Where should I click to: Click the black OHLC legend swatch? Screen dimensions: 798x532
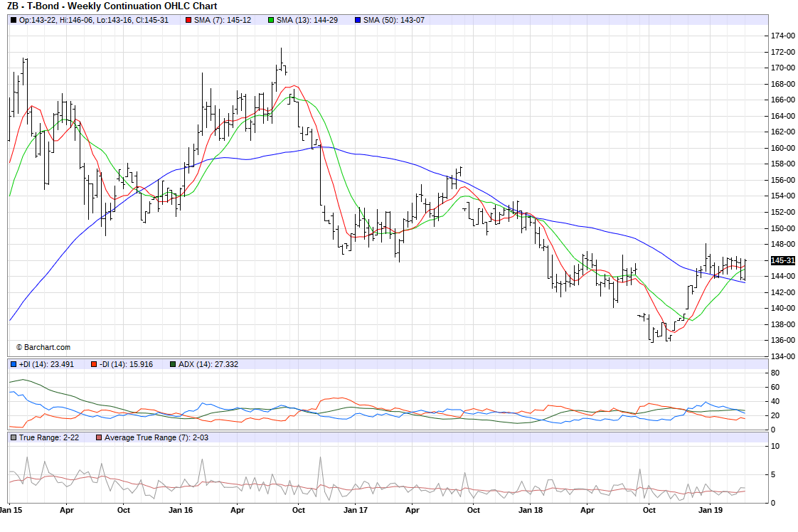coord(14,20)
